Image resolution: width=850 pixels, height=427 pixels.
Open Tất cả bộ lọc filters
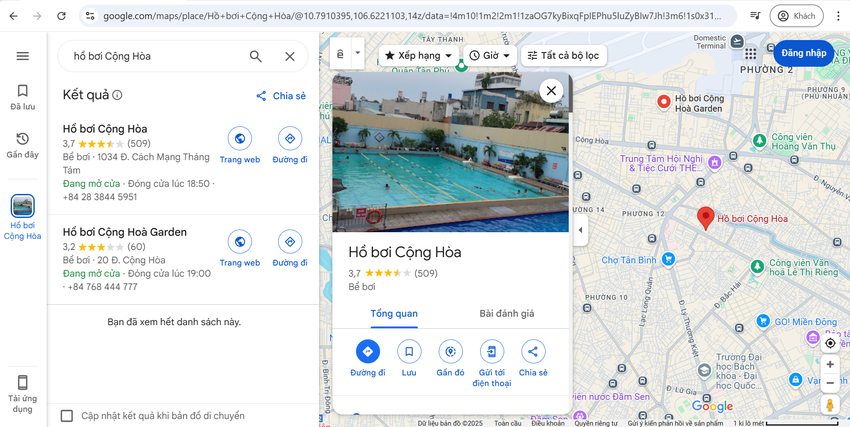(x=563, y=56)
